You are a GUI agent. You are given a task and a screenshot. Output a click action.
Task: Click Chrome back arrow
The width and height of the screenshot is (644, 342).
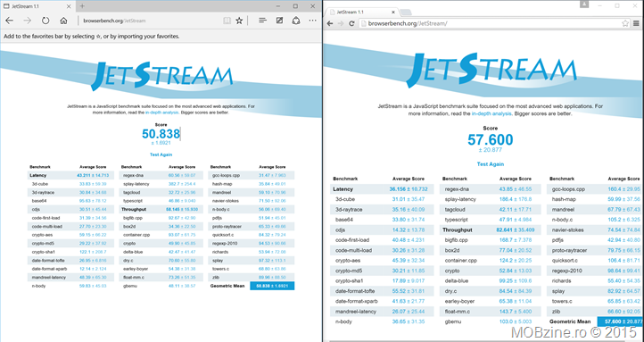tap(330, 23)
